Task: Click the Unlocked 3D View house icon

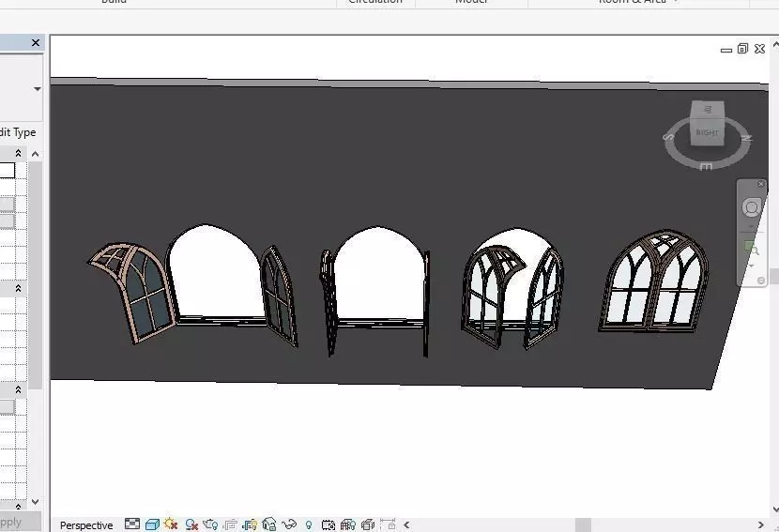Action: (268, 524)
